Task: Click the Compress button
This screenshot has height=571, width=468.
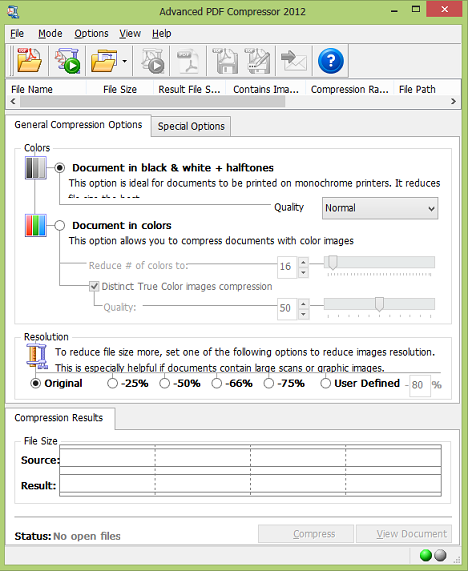Action: [306, 534]
